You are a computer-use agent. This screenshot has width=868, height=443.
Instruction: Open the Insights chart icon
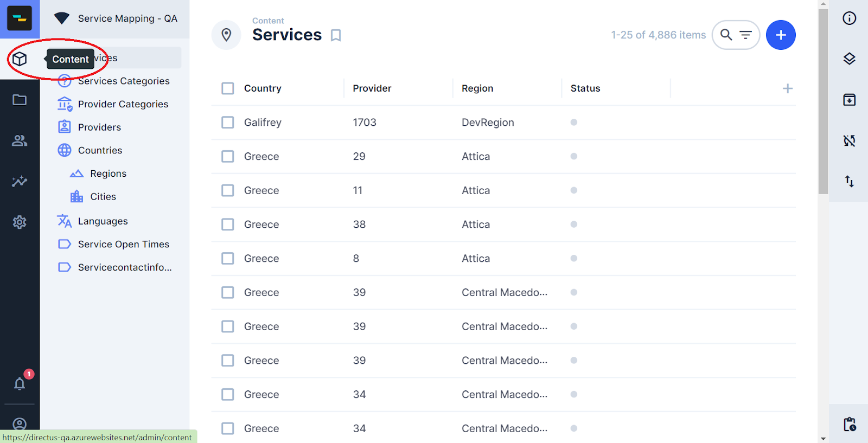click(x=20, y=181)
